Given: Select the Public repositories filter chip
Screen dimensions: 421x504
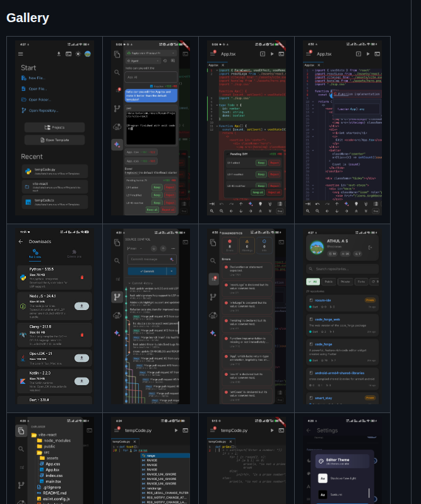Looking at the screenshot, I should (328, 282).
